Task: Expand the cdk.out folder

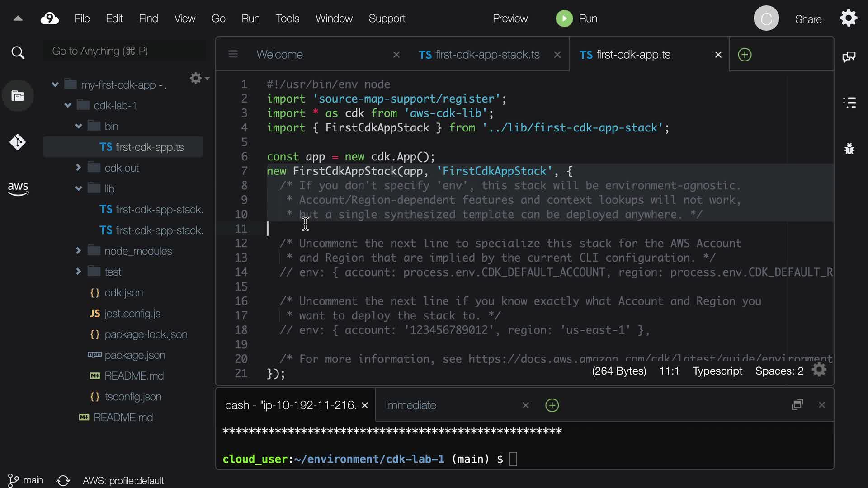Action: 78,168
